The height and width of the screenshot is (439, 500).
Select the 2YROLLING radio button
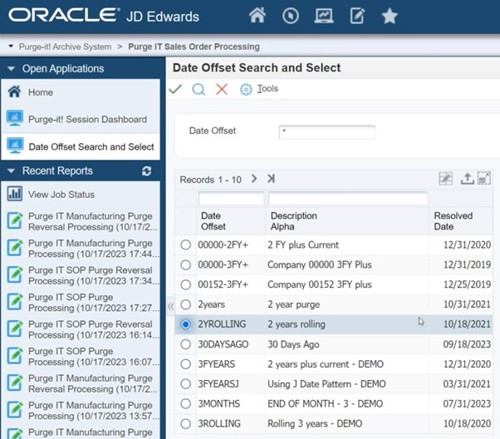click(186, 324)
